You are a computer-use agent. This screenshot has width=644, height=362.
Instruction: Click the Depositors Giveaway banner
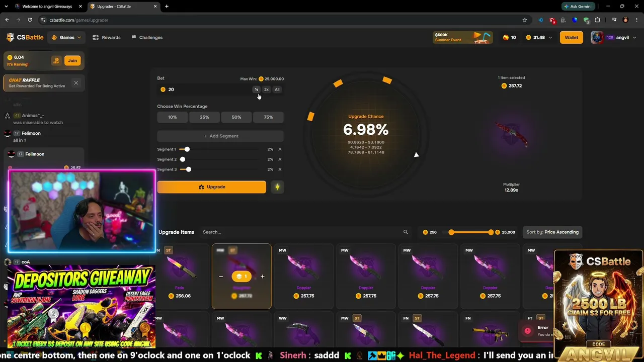point(82,306)
